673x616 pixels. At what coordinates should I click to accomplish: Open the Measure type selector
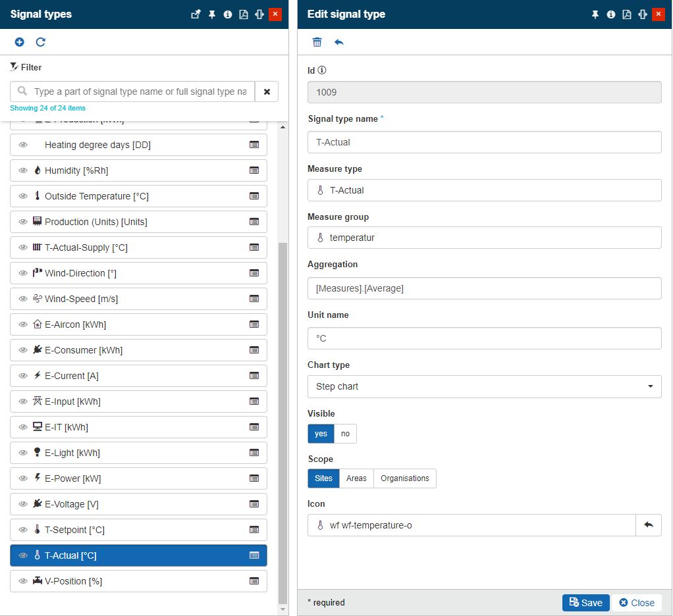coord(484,190)
